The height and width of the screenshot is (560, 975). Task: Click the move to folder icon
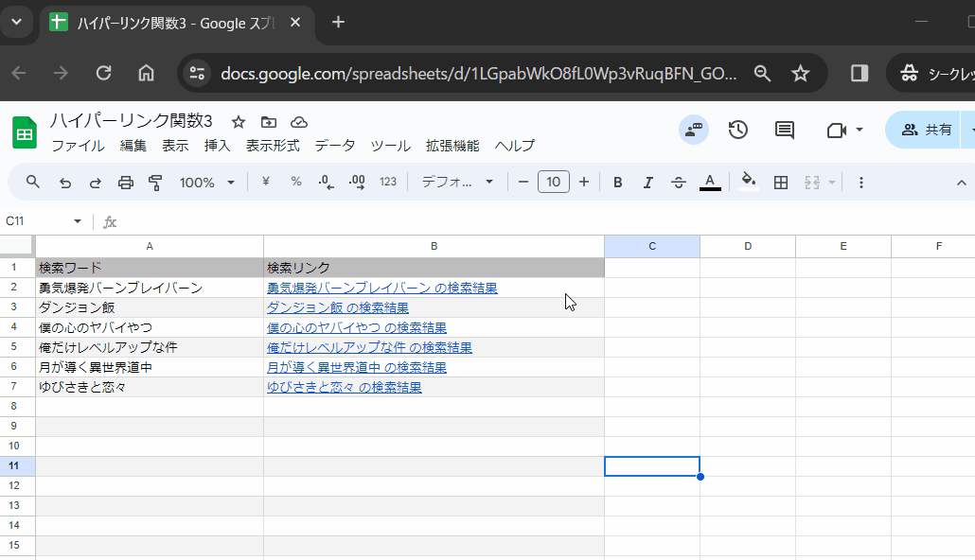pyautogui.click(x=269, y=122)
